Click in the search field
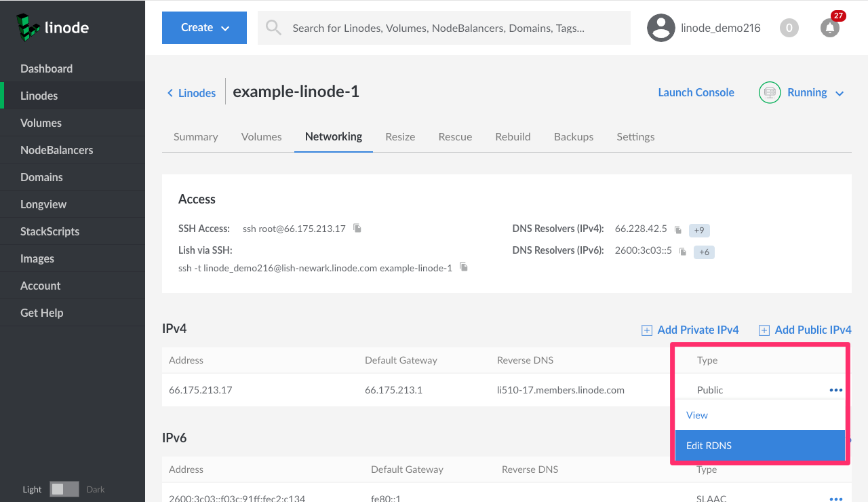Viewport: 868px width, 502px height. 448,28
